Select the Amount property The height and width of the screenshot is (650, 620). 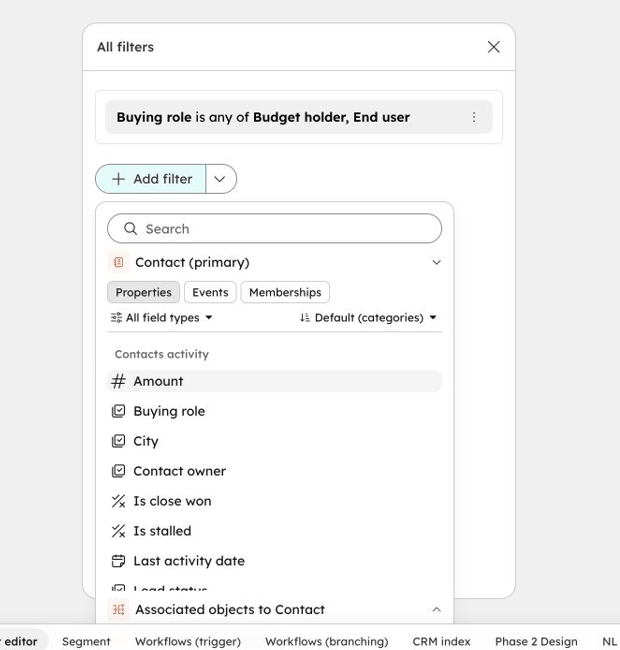click(x=274, y=381)
